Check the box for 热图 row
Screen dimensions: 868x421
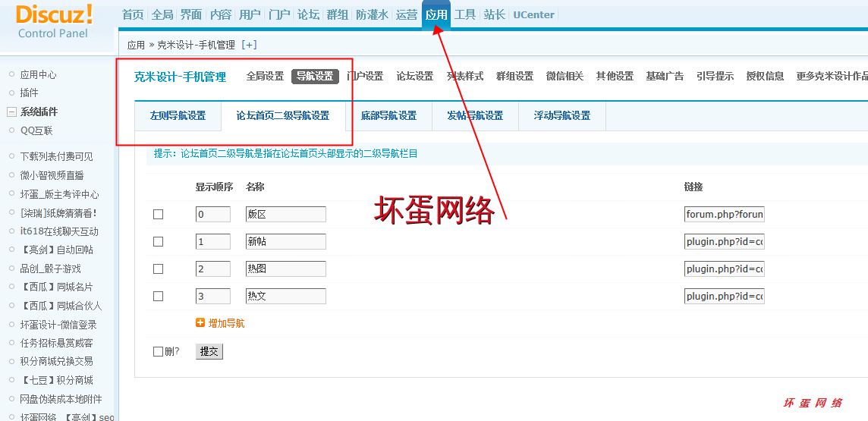click(159, 269)
